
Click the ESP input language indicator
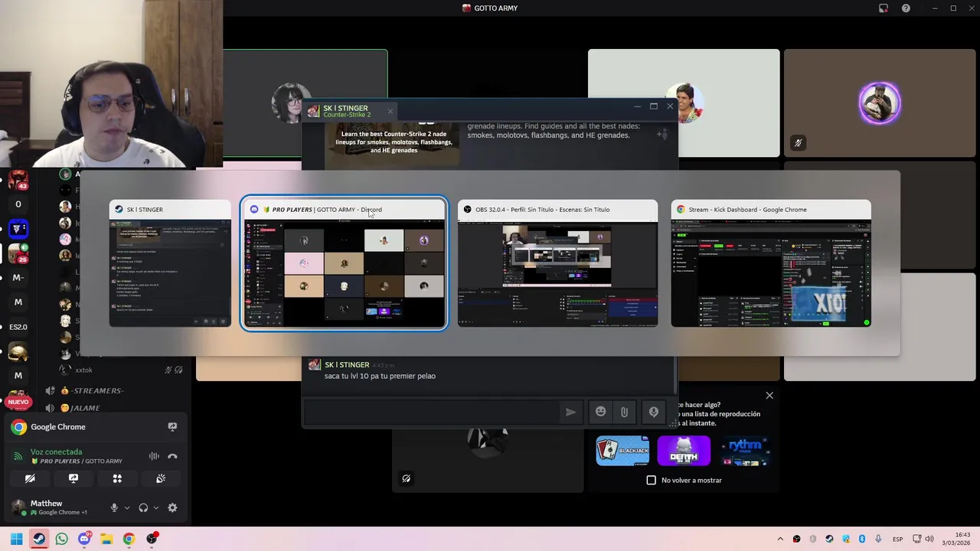[898, 539]
